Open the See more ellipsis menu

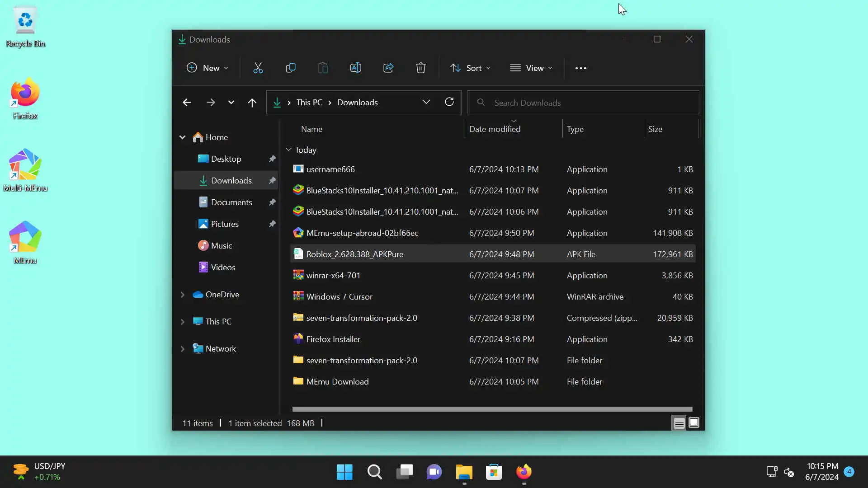click(580, 68)
